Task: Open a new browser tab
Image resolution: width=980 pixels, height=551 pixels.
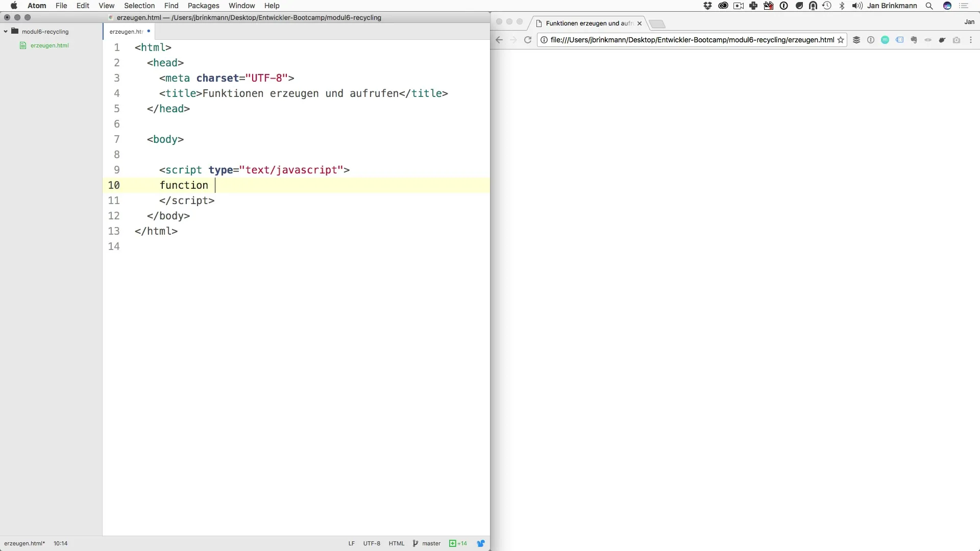Action: pos(657,24)
